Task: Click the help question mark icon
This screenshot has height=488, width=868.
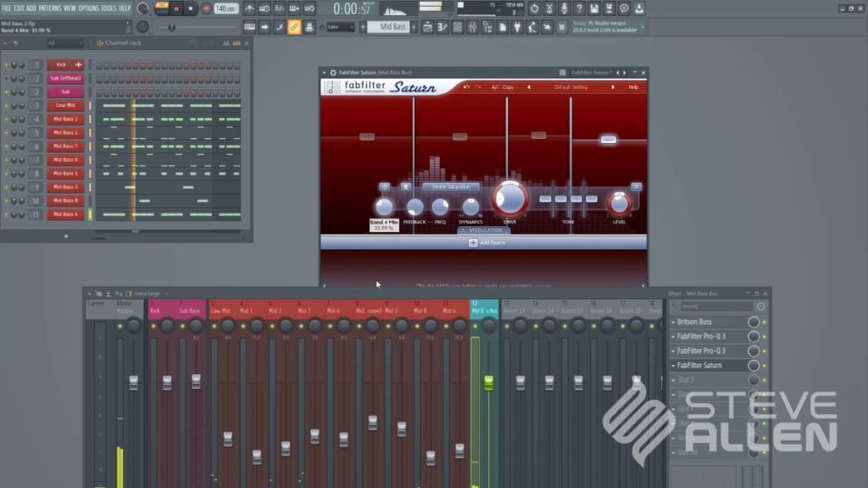Action: click(x=579, y=8)
